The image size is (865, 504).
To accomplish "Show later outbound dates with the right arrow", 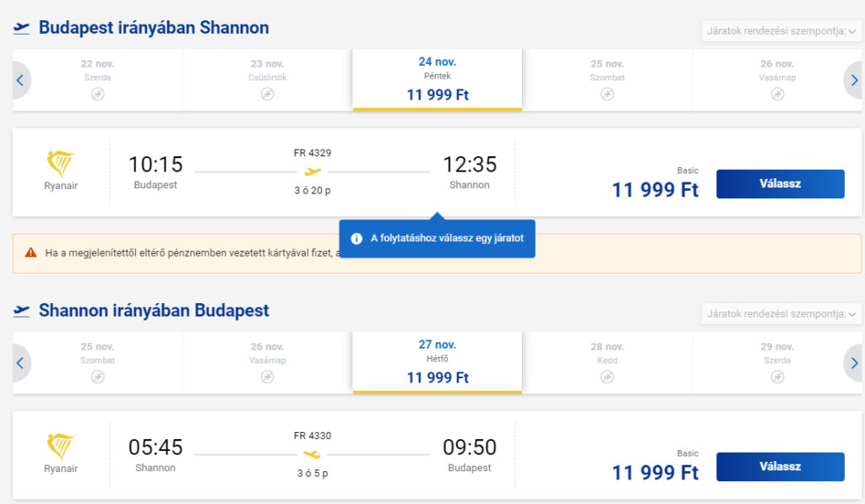I will click(x=853, y=81).
